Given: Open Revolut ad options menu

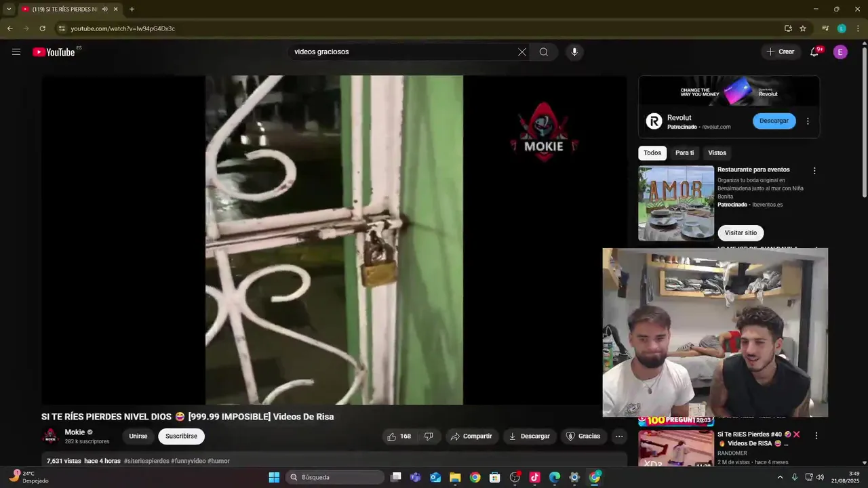Looking at the screenshot, I should pos(808,121).
